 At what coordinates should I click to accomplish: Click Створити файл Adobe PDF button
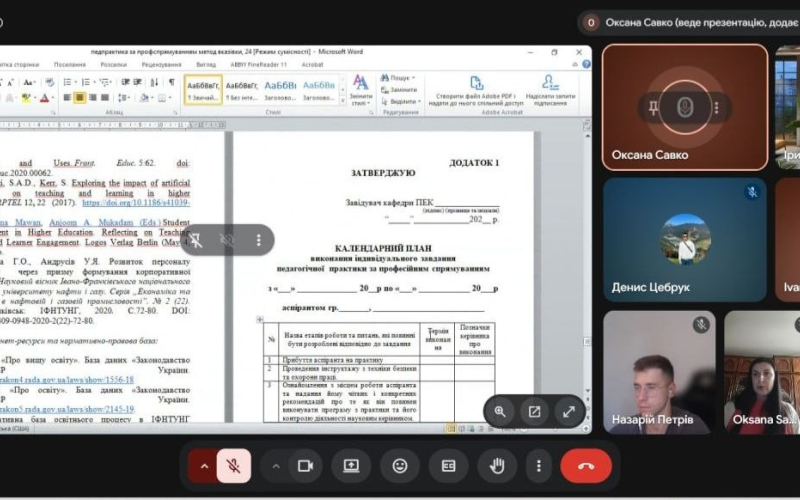pyautogui.click(x=476, y=91)
